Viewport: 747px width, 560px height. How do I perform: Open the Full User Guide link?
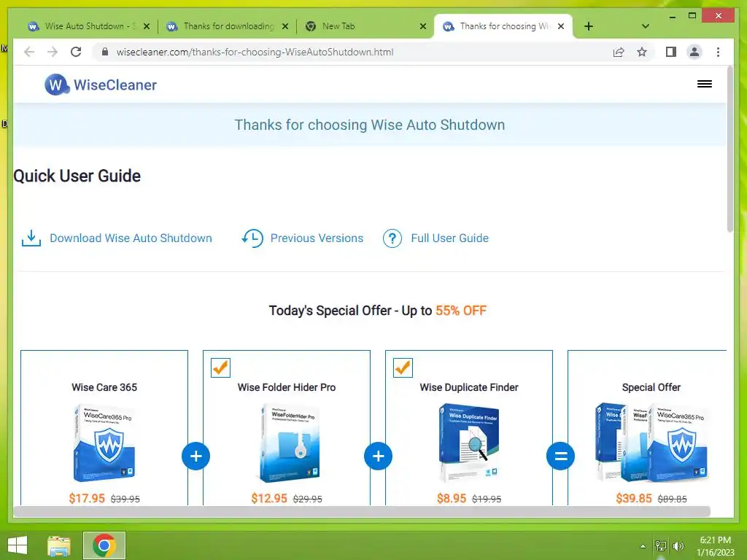(449, 238)
